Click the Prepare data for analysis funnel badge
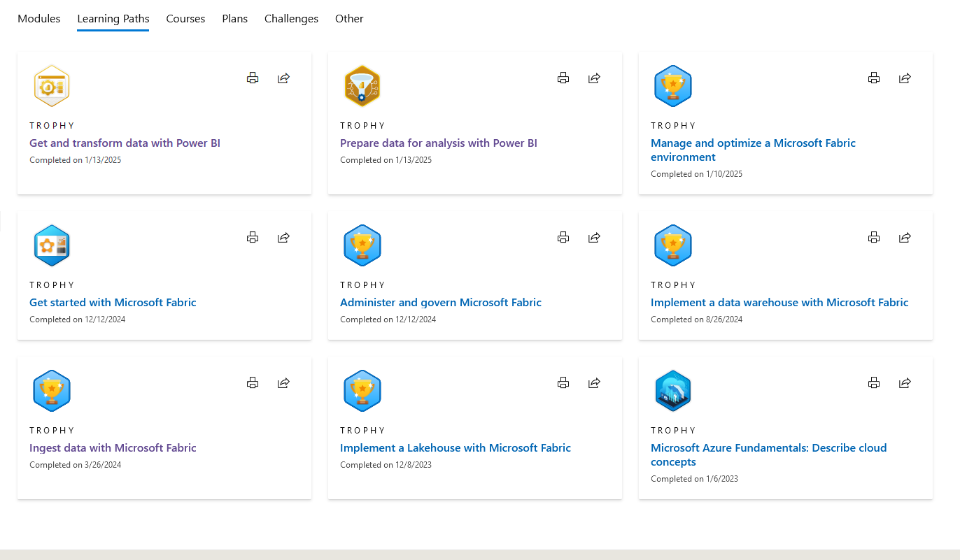This screenshot has width=960, height=560. click(x=362, y=86)
